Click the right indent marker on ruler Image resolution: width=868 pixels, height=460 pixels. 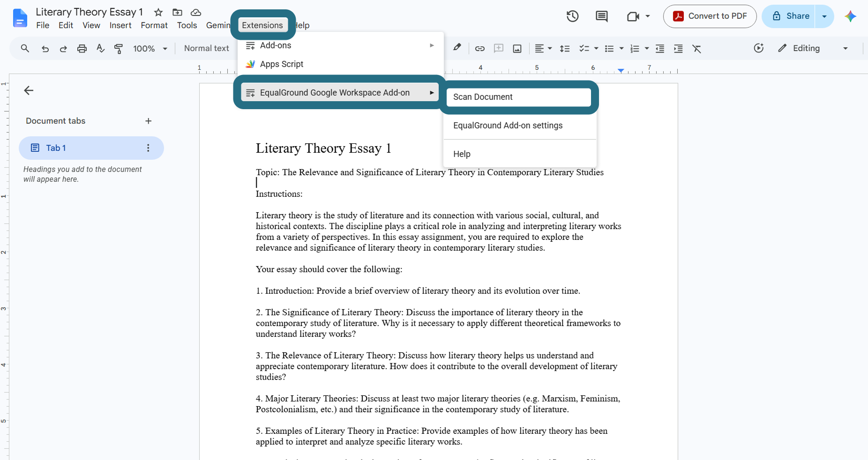[621, 71]
